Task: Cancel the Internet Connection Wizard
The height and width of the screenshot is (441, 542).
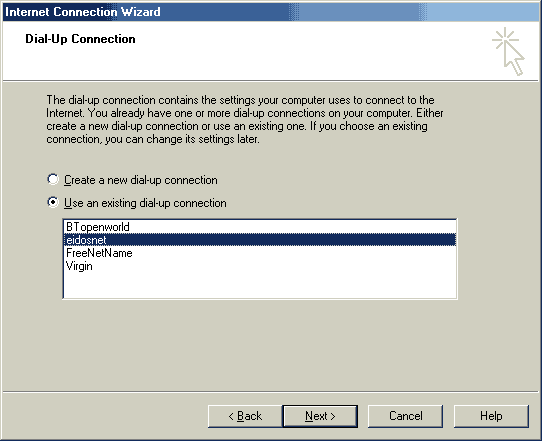Action: point(405,416)
